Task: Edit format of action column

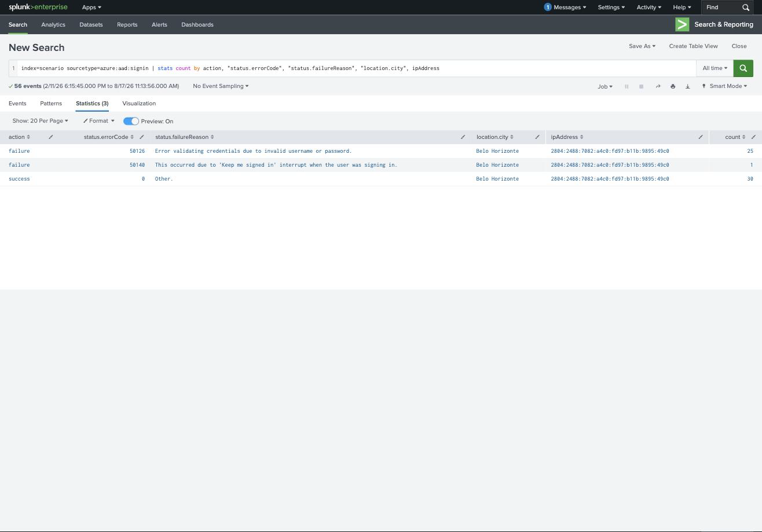Action: [50, 137]
